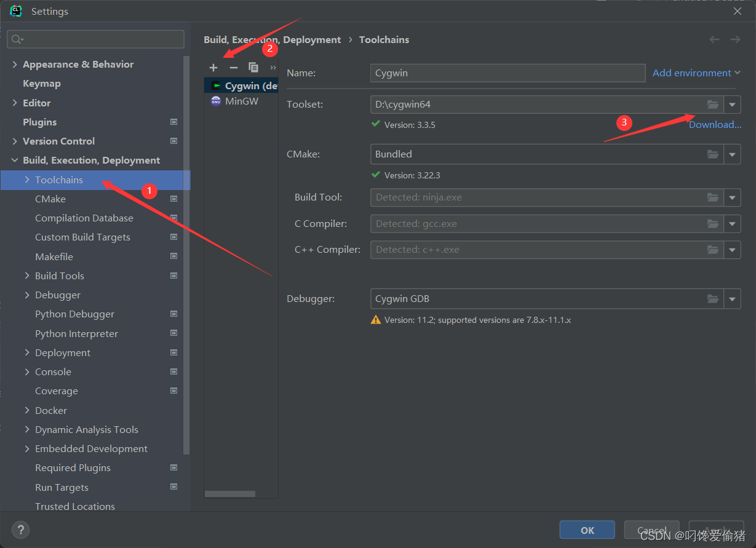Viewport: 756px width, 548px height.
Task: Open Compilation Database settings
Action: point(84,218)
